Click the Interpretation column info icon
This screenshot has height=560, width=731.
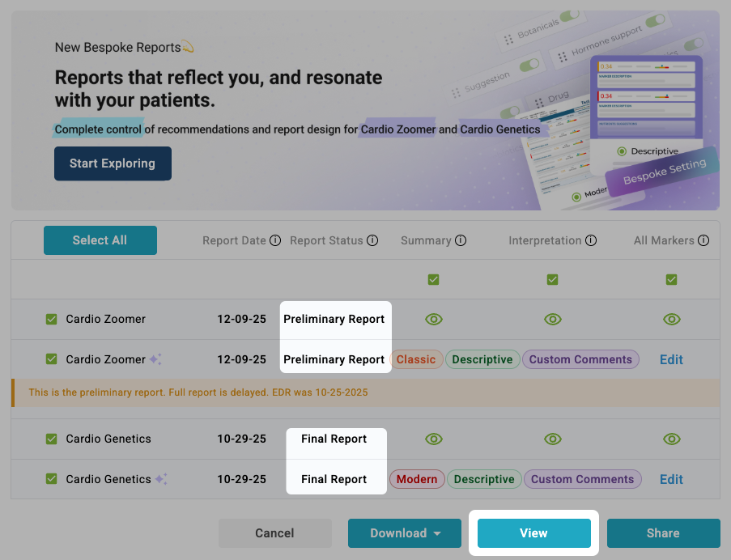click(591, 240)
